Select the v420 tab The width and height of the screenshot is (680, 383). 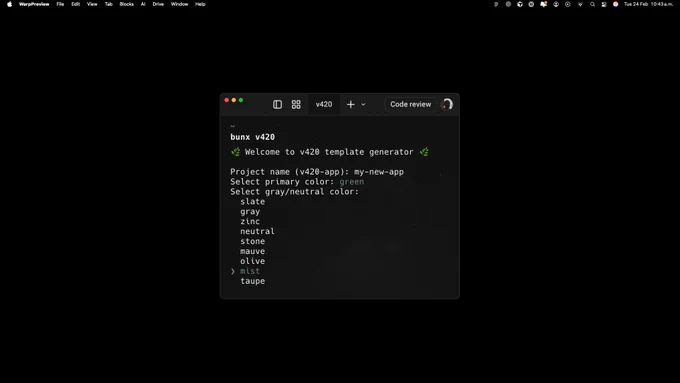click(x=324, y=105)
